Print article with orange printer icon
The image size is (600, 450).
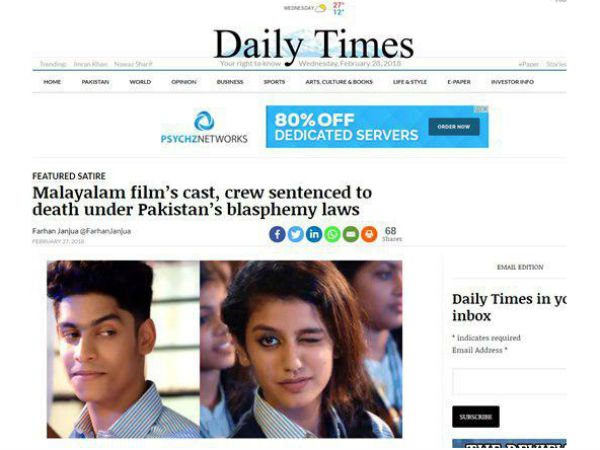click(x=369, y=234)
